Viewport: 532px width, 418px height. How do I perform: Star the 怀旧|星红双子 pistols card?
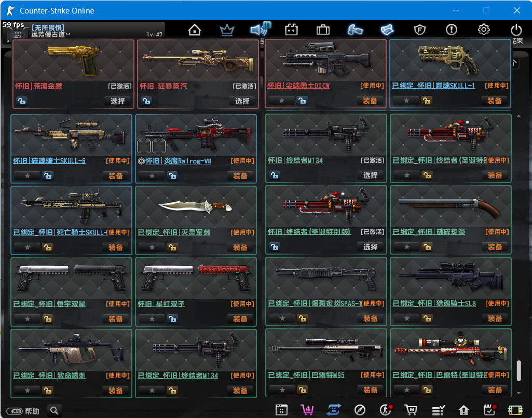pos(152,319)
